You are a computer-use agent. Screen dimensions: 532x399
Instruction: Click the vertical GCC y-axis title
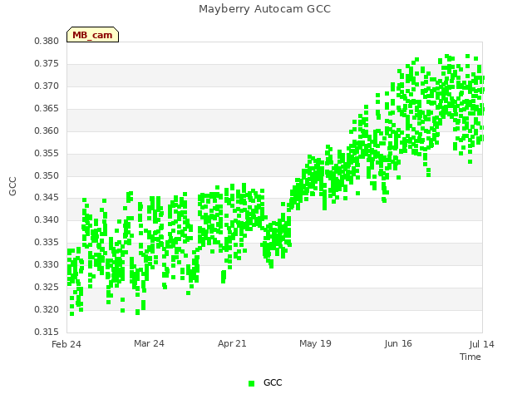12,186
